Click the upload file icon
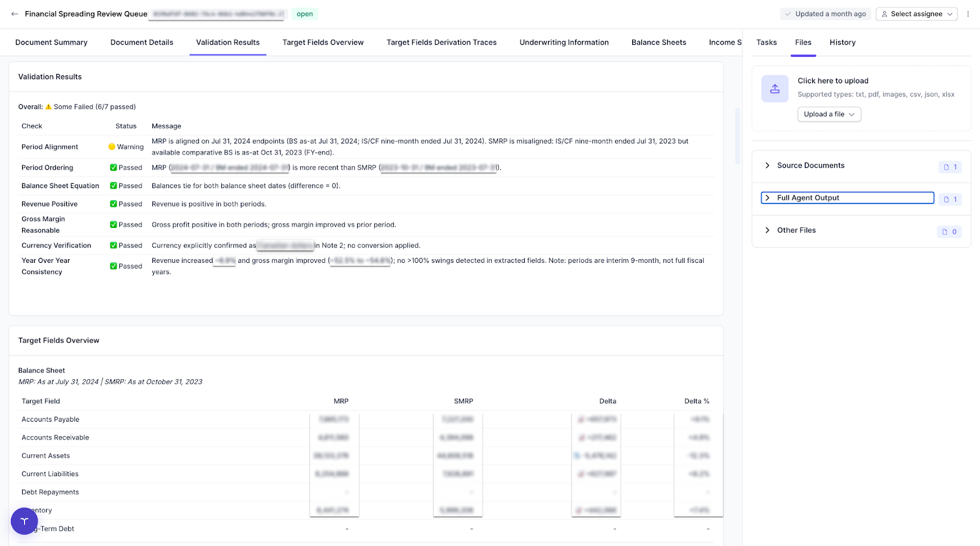Viewport: 980px width, 546px height. (x=775, y=89)
